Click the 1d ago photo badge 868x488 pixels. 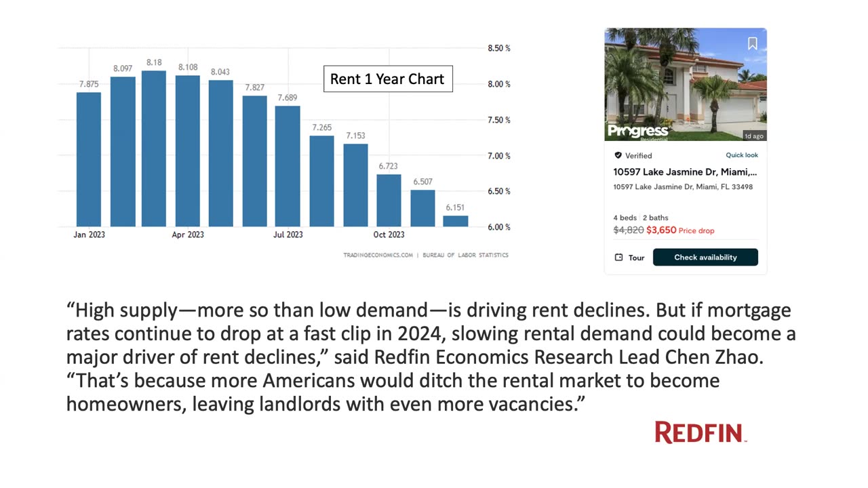(753, 136)
